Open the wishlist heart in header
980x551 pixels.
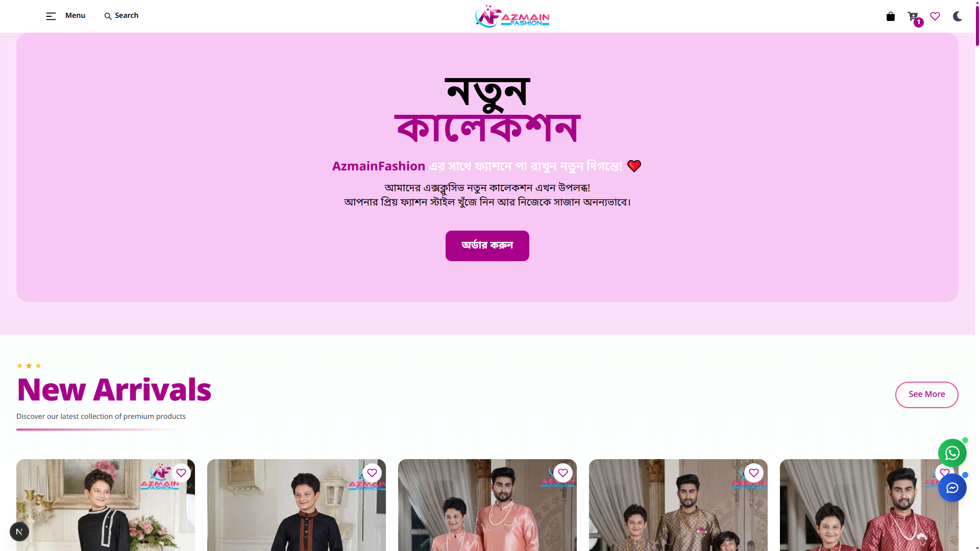(x=935, y=16)
